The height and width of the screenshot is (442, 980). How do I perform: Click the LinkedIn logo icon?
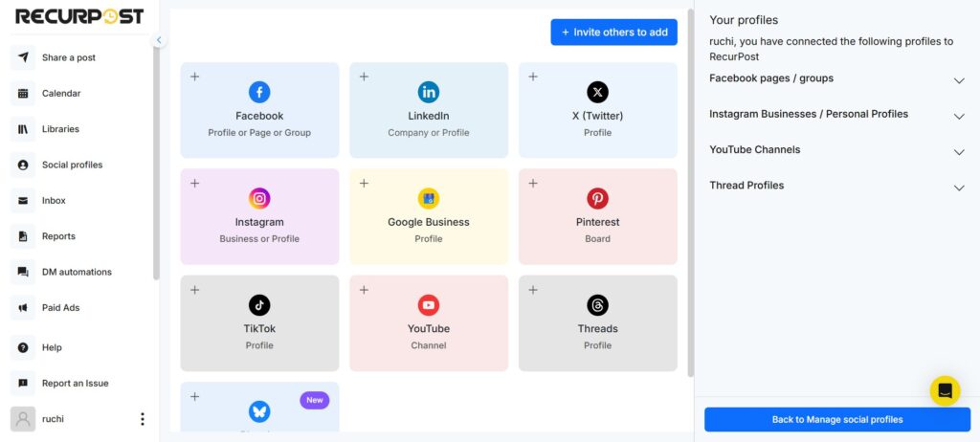pyautogui.click(x=429, y=92)
